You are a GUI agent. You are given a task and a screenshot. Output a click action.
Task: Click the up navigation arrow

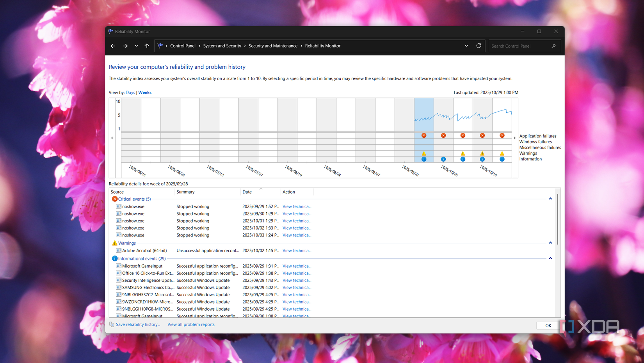(x=147, y=46)
